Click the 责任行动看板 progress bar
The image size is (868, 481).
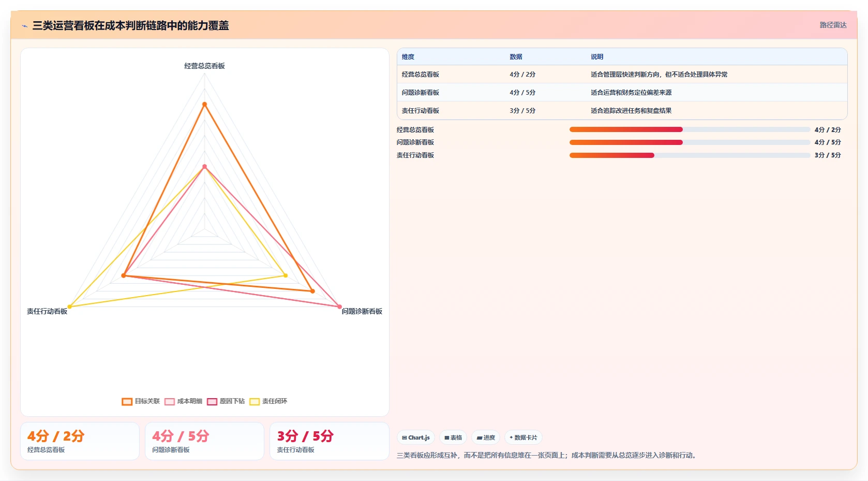[x=690, y=155]
